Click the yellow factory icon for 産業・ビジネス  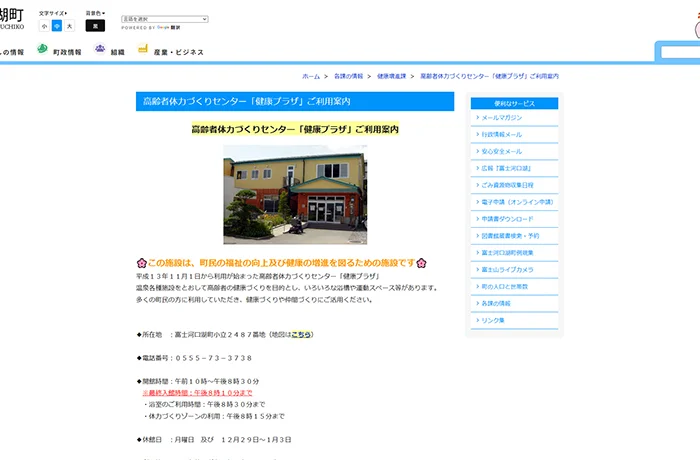(x=142, y=48)
